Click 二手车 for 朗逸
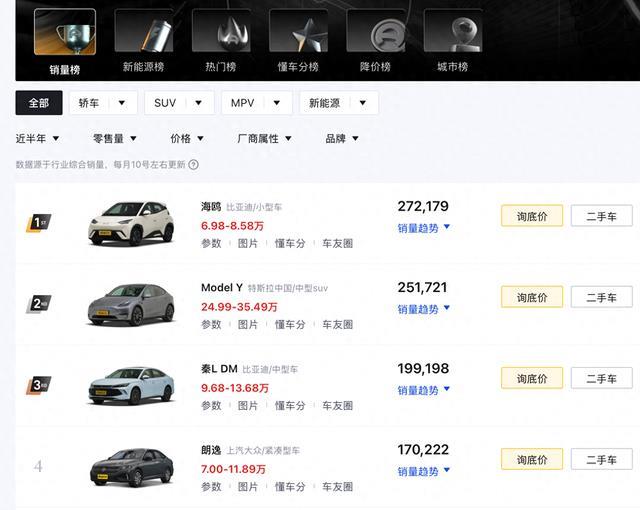Image resolution: width=640 pixels, height=510 pixels. 602,459
